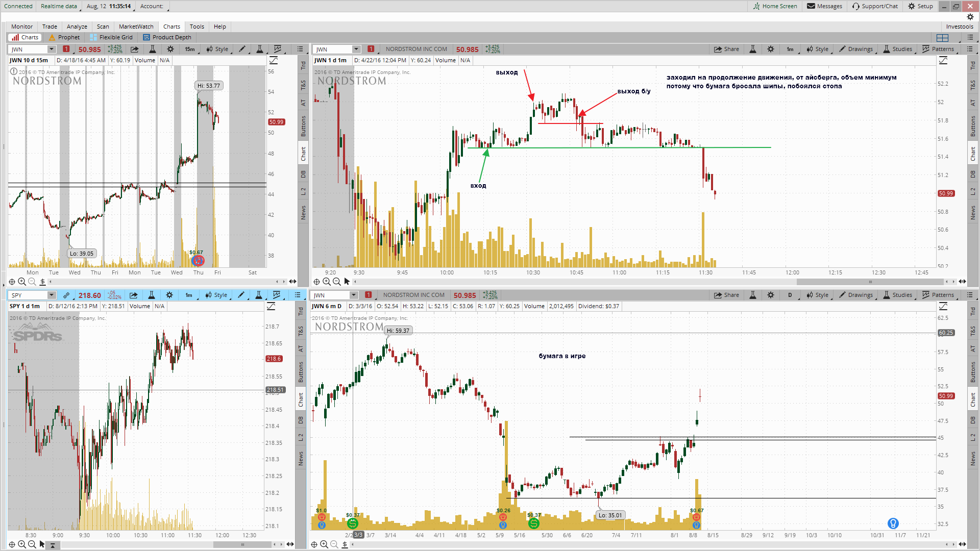Viewport: 980px width, 551px height.
Task: Click top-right chart horizontal scrollbar thumb
Action: (870, 282)
